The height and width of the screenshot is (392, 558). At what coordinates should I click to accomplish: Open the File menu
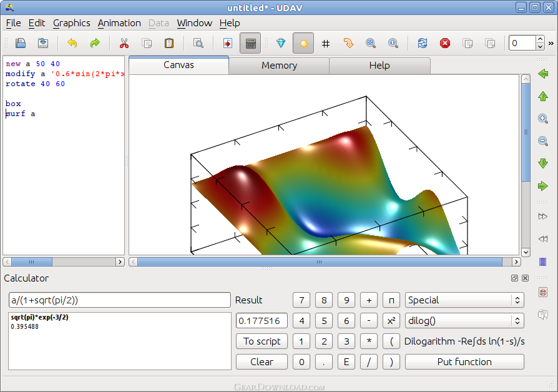pos(14,23)
